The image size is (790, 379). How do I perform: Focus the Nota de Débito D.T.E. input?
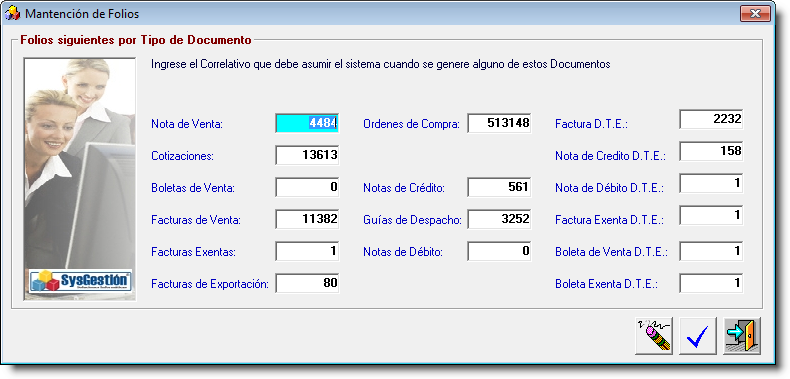pyautogui.click(x=711, y=183)
